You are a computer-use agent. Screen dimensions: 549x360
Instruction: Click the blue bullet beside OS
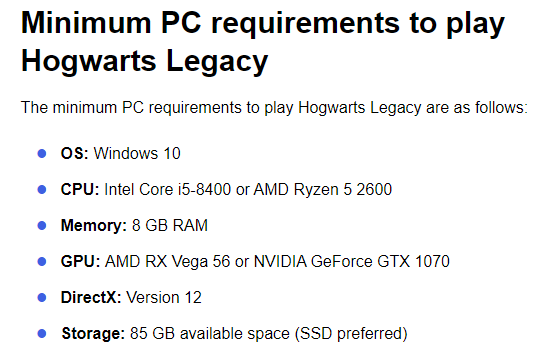[x=42, y=153]
